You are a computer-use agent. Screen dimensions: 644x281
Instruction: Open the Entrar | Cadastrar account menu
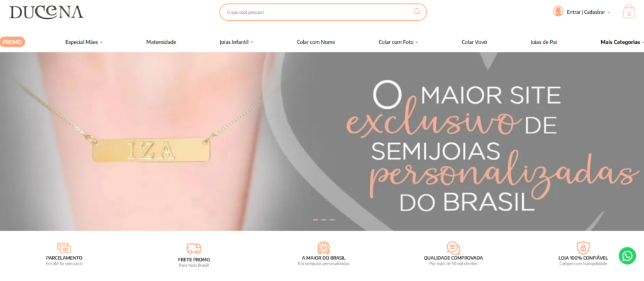(x=589, y=13)
